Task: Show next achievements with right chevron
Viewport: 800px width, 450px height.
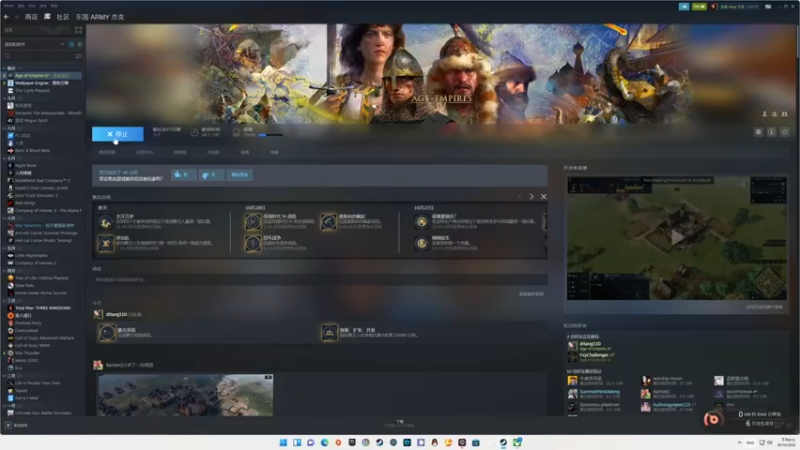Action: click(x=531, y=196)
